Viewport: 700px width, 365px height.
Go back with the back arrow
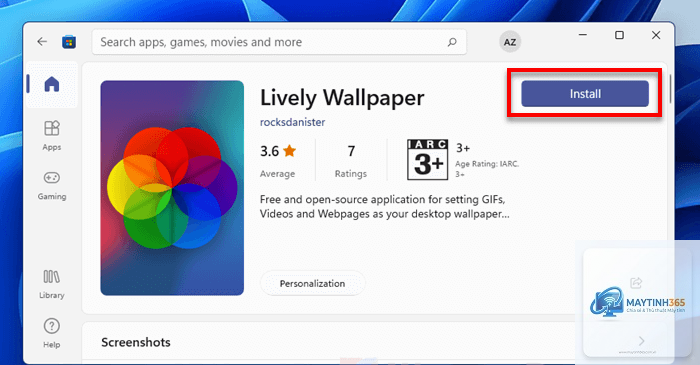coord(42,42)
